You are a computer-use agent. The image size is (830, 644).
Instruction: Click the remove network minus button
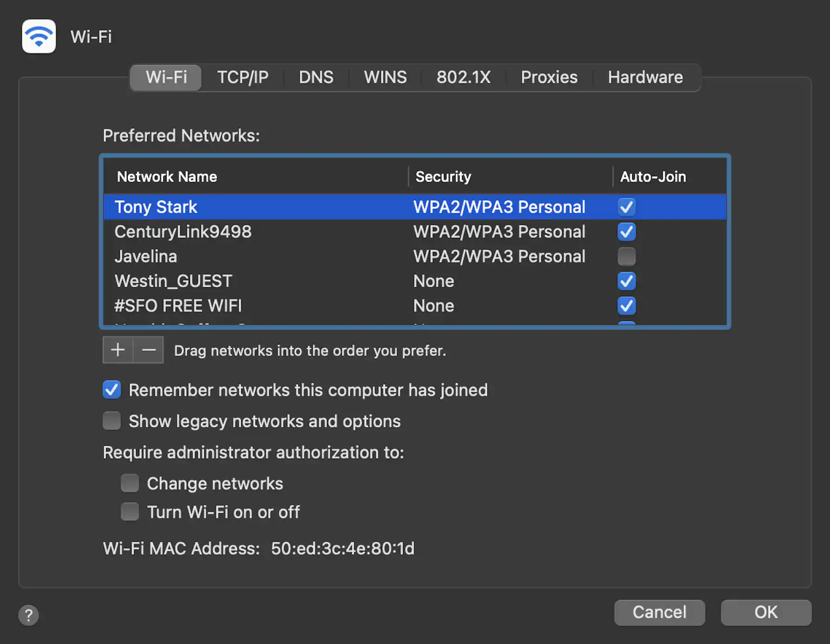point(148,350)
